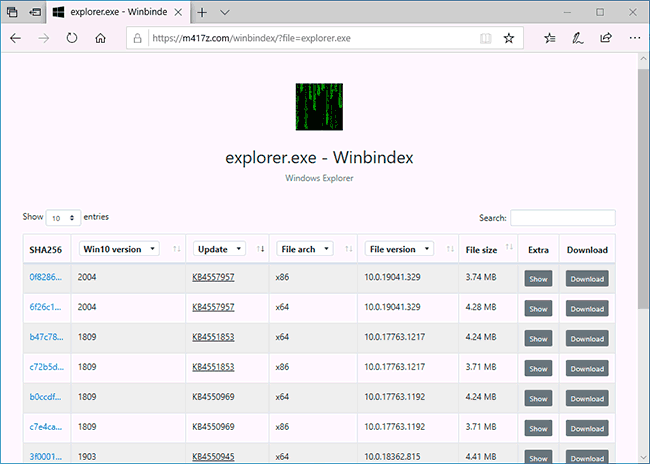Click Show for the c72b5d row
The height and width of the screenshot is (464, 650).
point(538,368)
